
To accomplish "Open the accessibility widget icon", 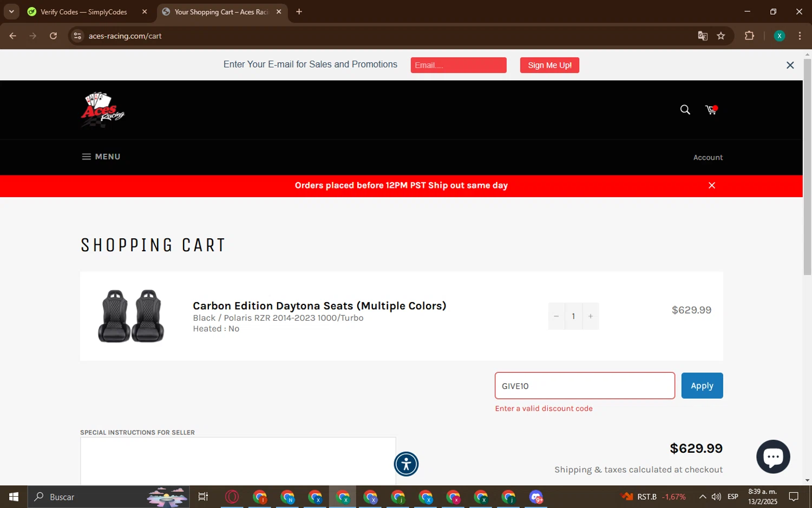I will tap(406, 464).
